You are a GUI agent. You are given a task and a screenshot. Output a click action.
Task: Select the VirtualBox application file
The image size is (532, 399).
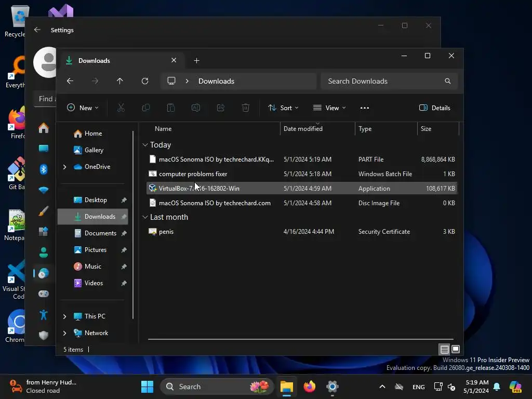tap(302, 188)
